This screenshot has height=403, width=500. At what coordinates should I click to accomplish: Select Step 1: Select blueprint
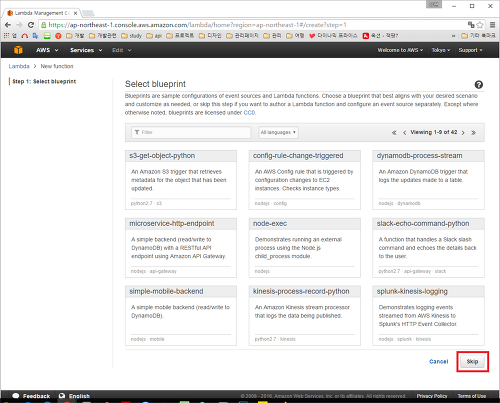[x=44, y=81]
